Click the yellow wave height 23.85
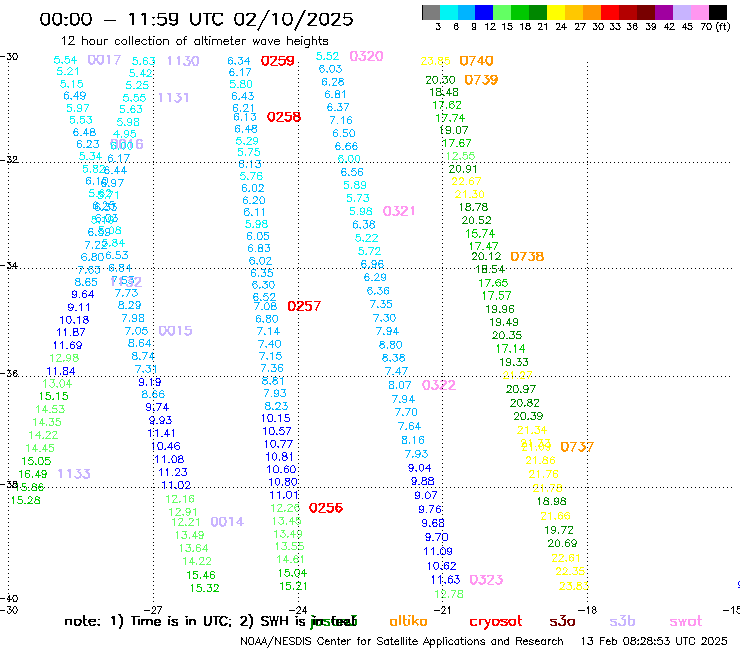The height and width of the screenshot is (650, 740). (436, 61)
